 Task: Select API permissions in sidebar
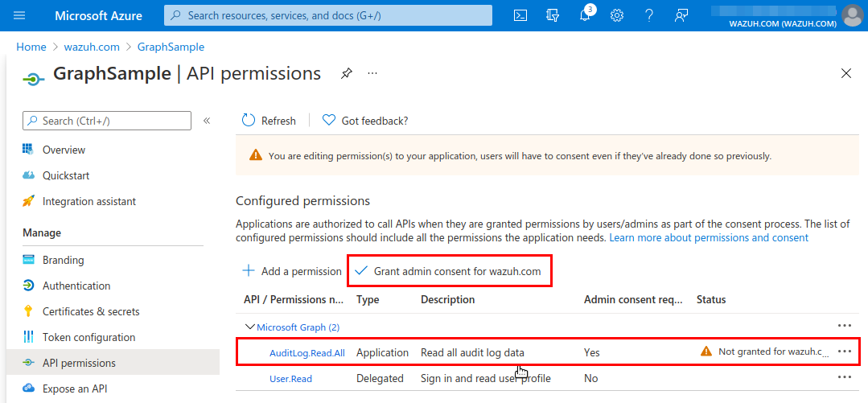click(x=113, y=363)
